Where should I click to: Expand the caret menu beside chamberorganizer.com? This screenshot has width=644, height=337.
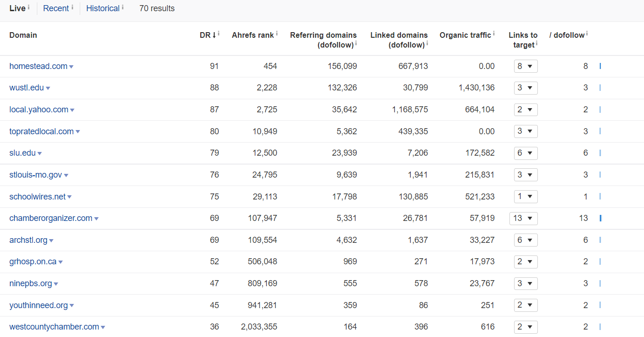point(96,219)
